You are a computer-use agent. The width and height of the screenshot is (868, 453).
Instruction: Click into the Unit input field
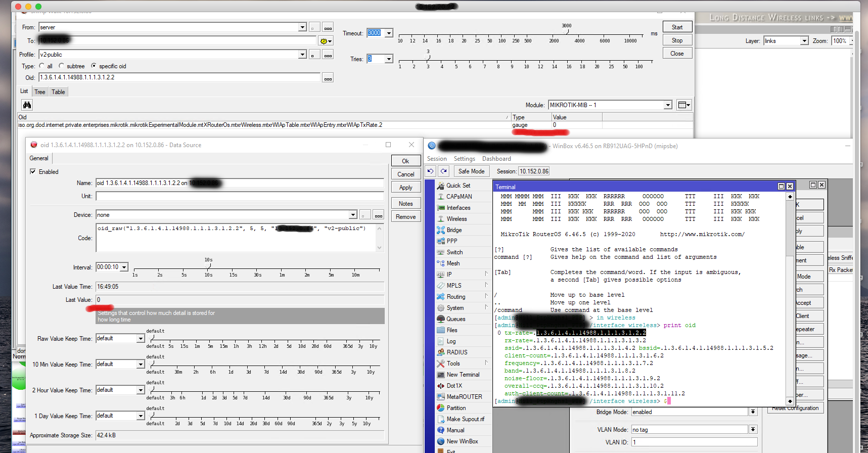(240, 196)
